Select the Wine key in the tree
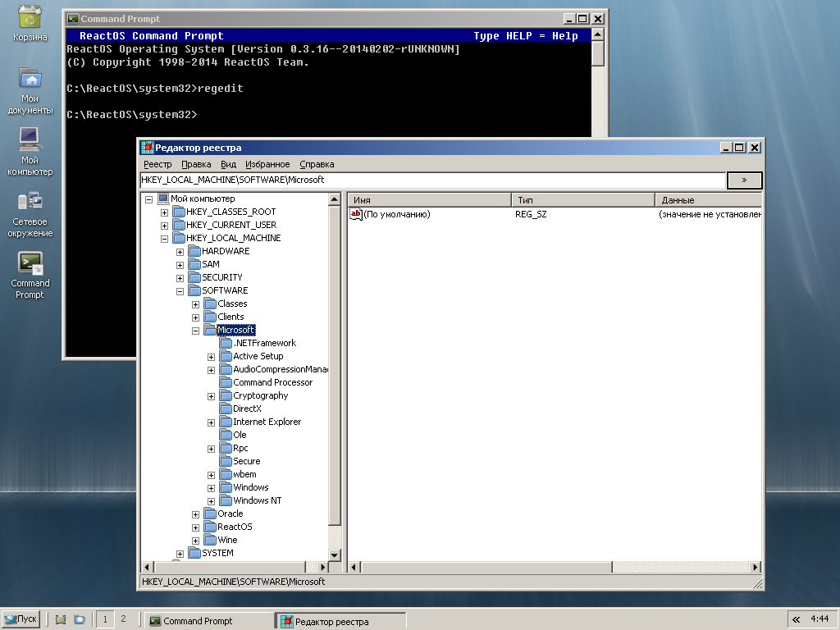Screen dimensions: 840x630 pyautogui.click(x=227, y=540)
